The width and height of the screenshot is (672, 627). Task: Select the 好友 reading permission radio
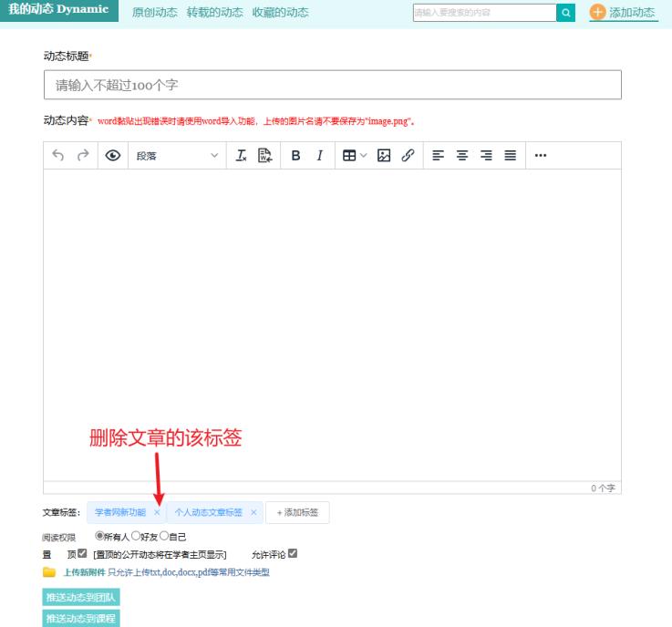point(136,537)
